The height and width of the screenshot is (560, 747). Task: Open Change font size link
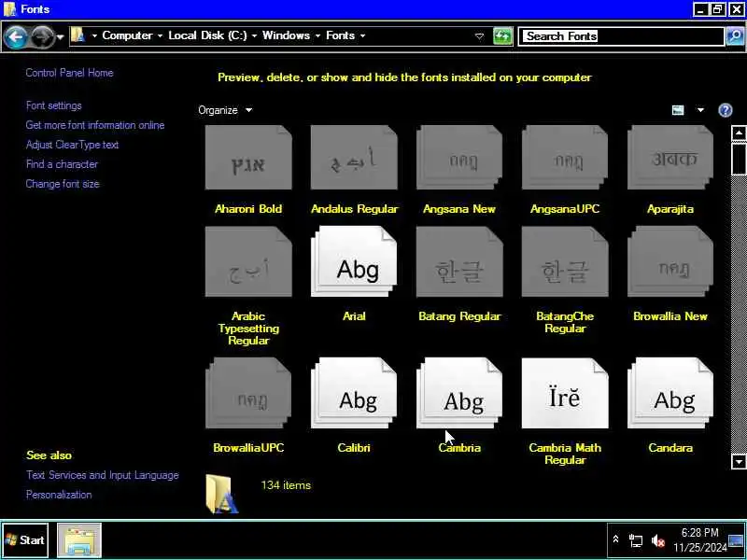click(63, 184)
